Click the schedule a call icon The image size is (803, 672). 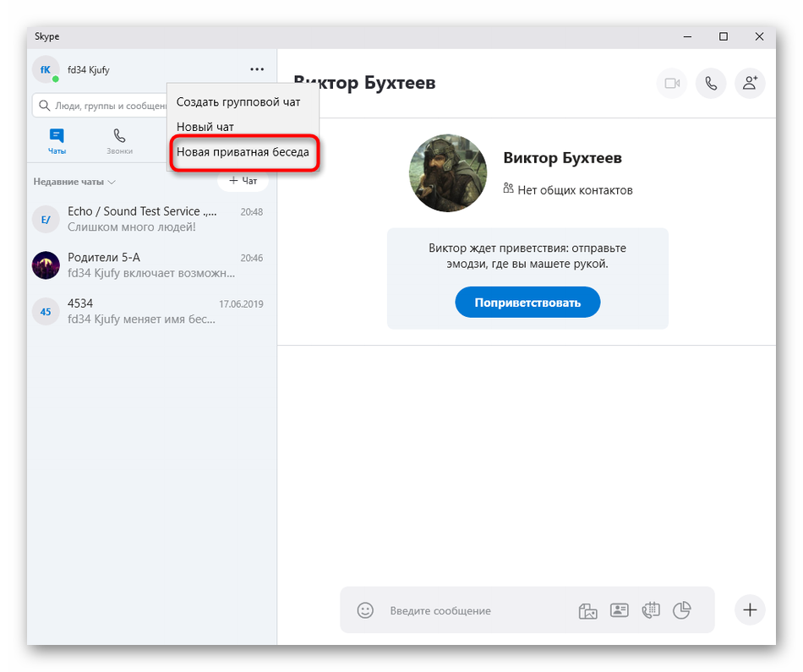coord(651,610)
